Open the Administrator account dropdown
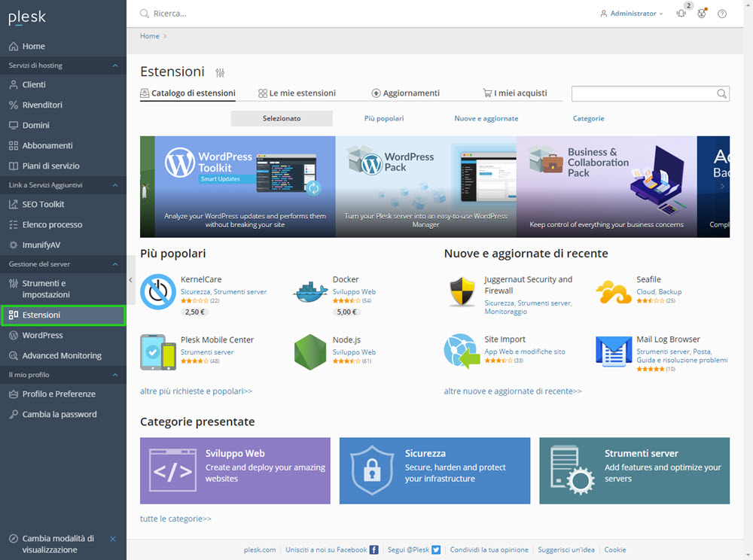 pyautogui.click(x=632, y=14)
